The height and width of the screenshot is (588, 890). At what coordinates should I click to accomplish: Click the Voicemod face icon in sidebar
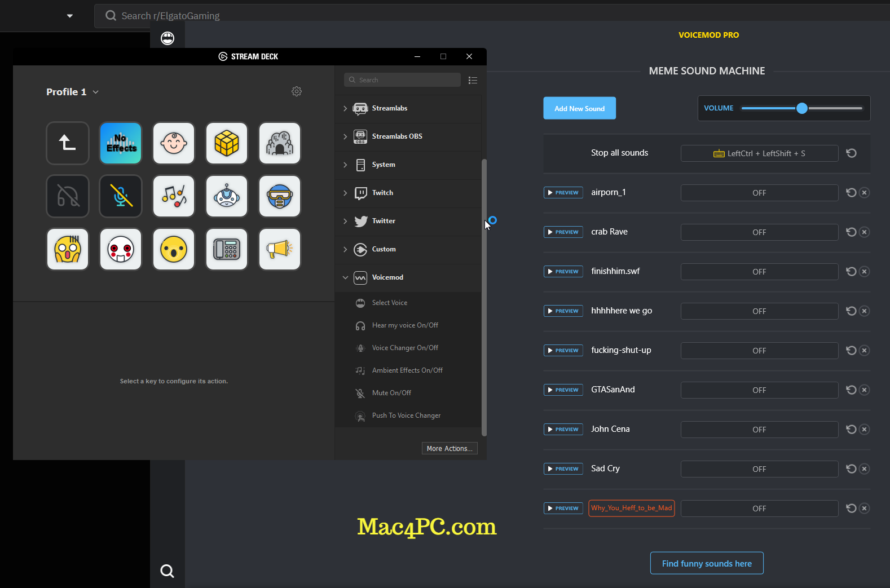[x=168, y=38]
